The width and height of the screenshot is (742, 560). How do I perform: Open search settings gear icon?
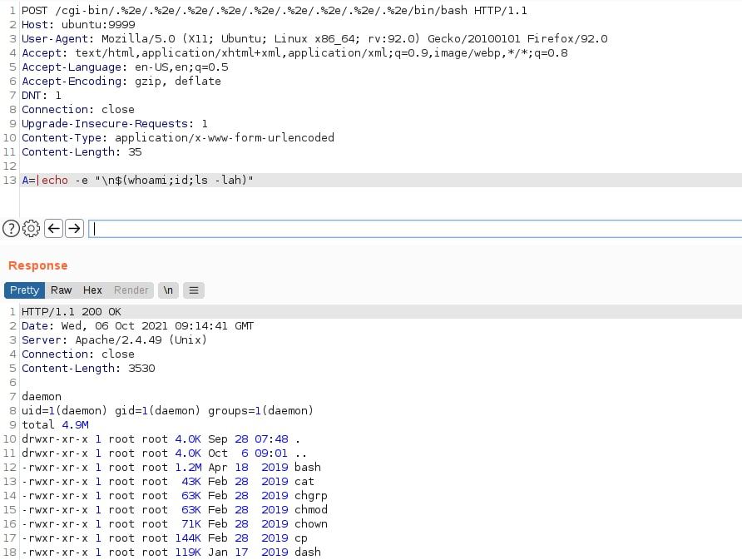(x=32, y=229)
